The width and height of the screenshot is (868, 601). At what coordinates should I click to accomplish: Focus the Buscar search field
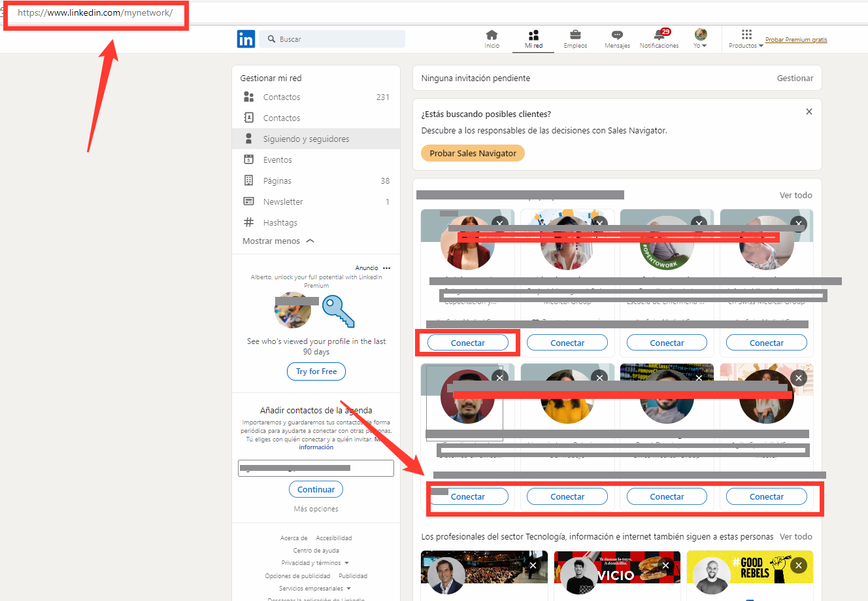(x=332, y=39)
